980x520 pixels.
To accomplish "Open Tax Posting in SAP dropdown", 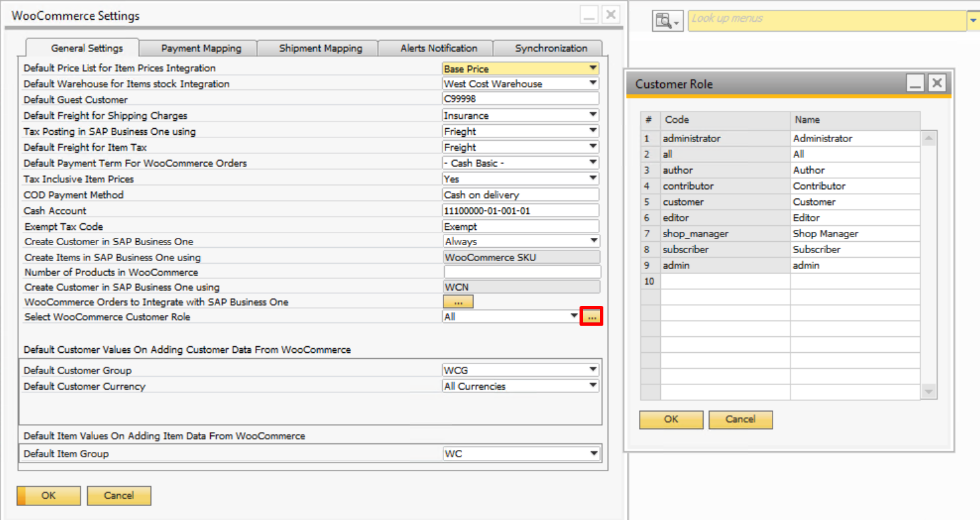I will pos(593,131).
